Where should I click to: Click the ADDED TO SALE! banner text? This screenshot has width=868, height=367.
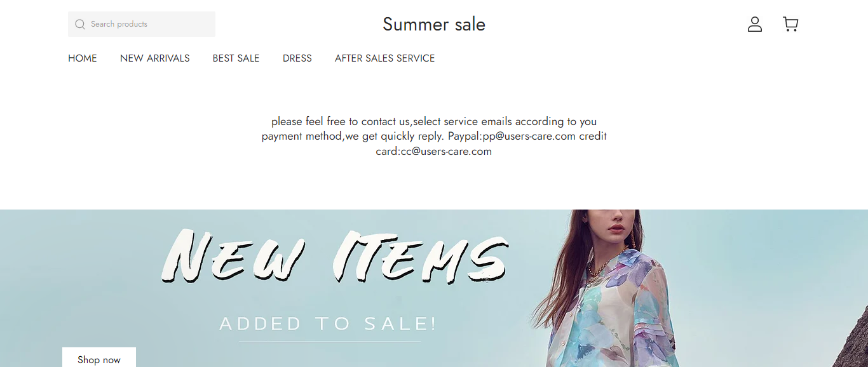(329, 324)
